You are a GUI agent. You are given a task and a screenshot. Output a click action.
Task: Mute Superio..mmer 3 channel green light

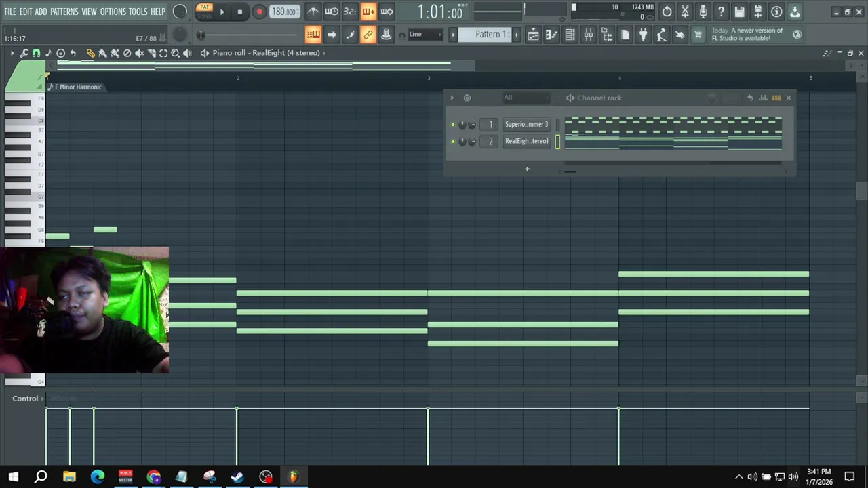453,125
